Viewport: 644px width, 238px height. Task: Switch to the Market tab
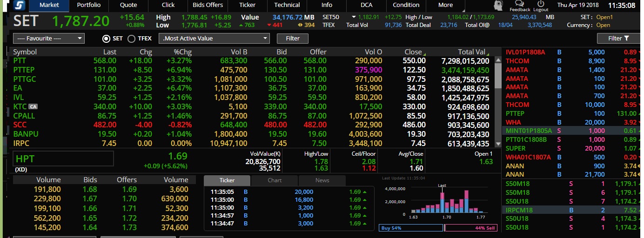[x=49, y=5]
